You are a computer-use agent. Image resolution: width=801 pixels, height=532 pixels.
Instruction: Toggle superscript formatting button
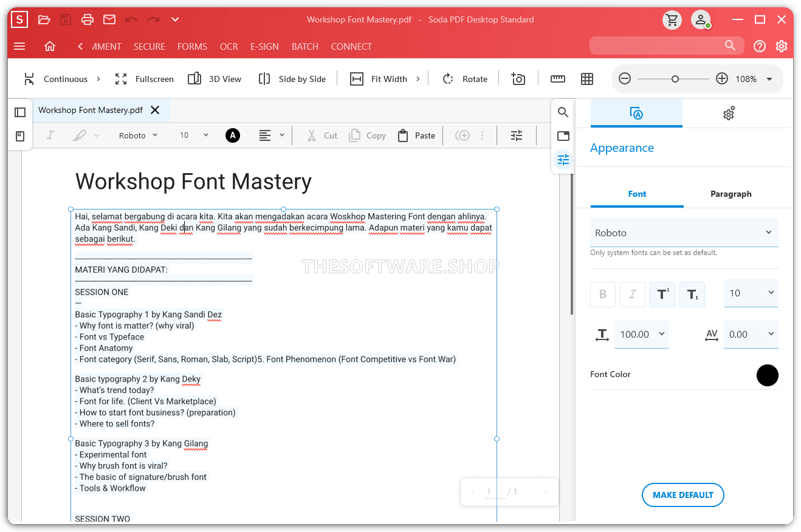pos(662,295)
